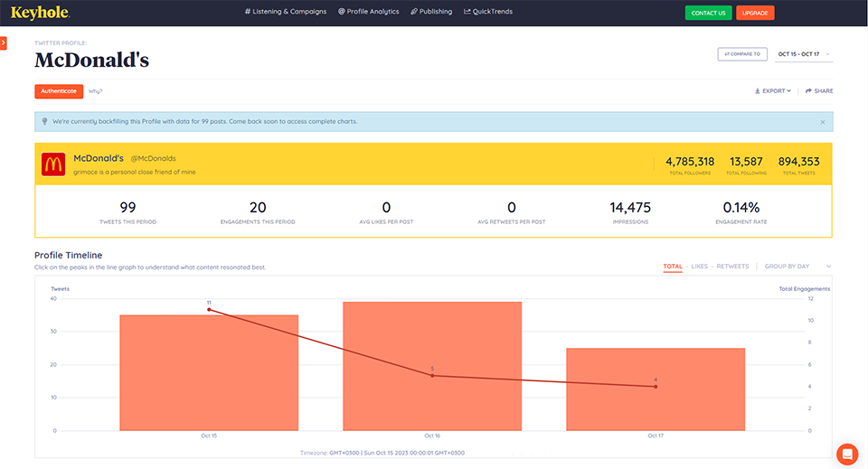Open the Oct 15 - Oct 17 date picker
This screenshot has height=469, width=868.
[x=804, y=54]
